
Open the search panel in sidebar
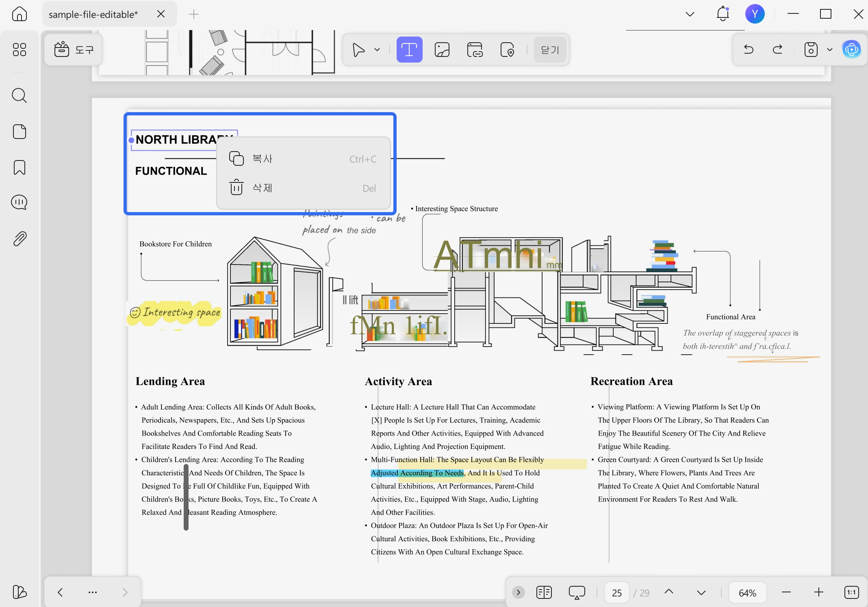coord(20,95)
